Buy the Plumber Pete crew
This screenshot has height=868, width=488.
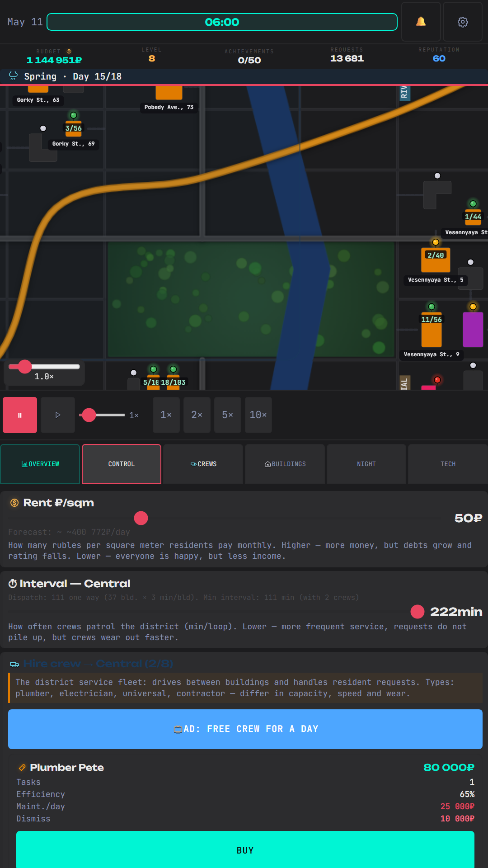coord(245,850)
